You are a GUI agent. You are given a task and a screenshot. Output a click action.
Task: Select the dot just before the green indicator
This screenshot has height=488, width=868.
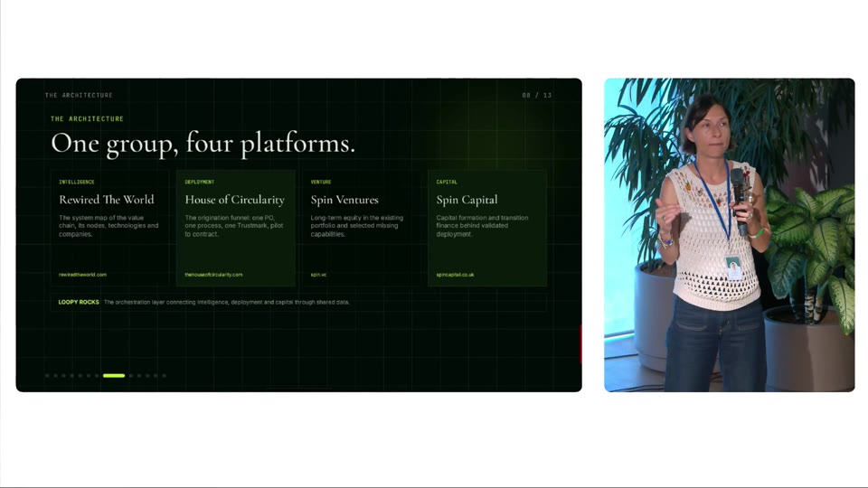pos(97,376)
